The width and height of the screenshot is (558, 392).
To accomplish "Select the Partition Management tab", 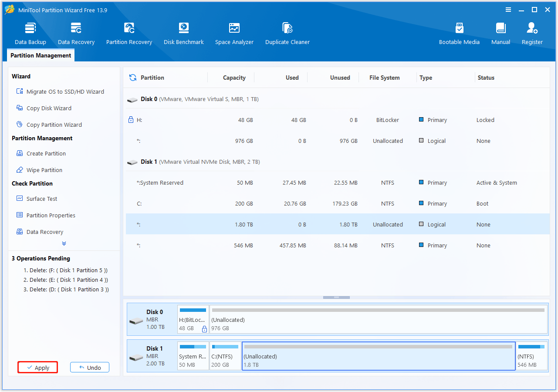I will click(x=41, y=55).
